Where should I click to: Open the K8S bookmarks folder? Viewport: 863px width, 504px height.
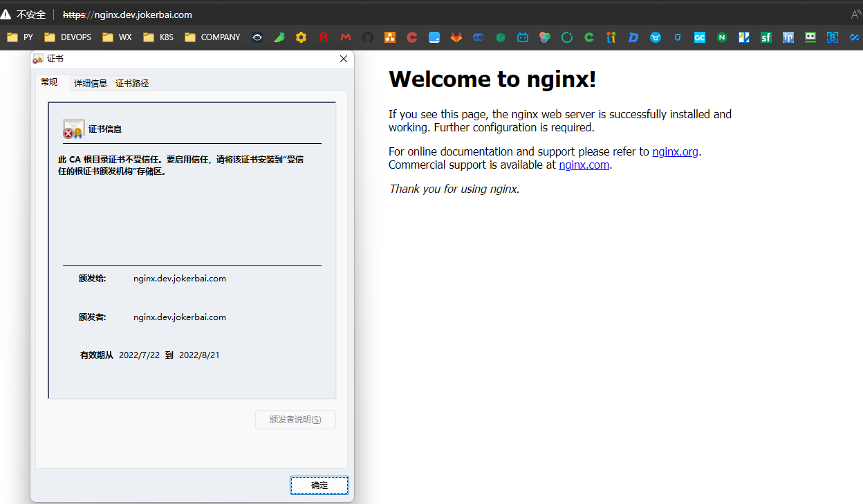tap(158, 37)
